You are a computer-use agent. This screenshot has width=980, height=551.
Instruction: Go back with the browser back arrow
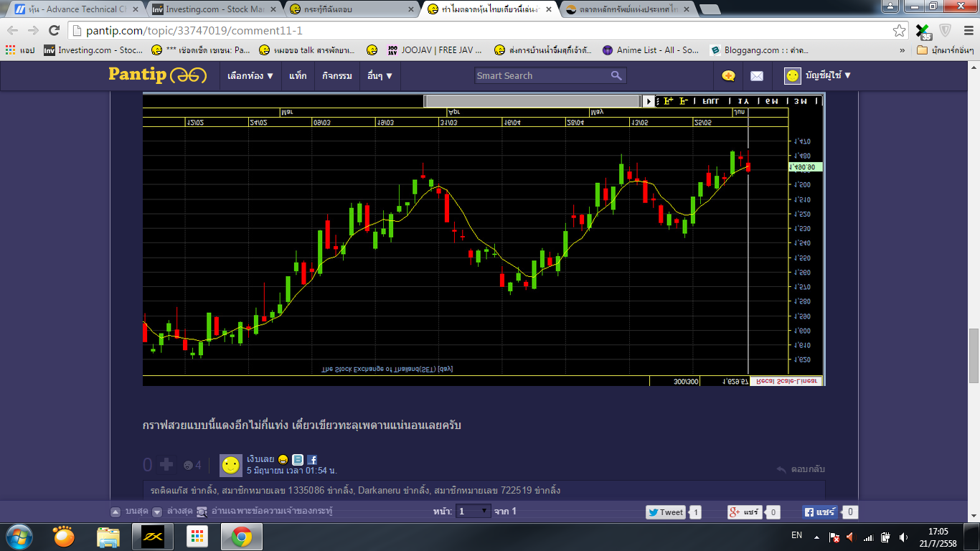tap(13, 31)
